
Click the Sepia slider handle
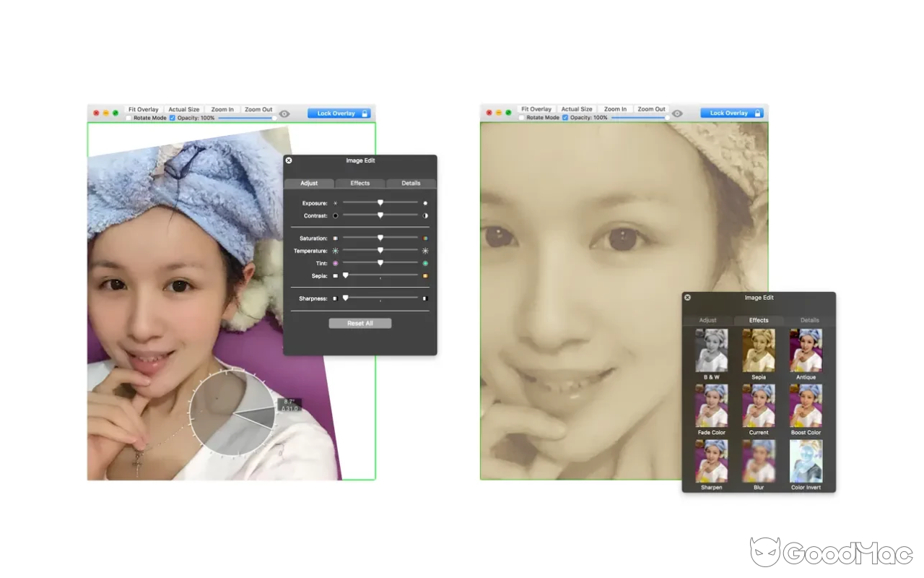pyautogui.click(x=345, y=275)
